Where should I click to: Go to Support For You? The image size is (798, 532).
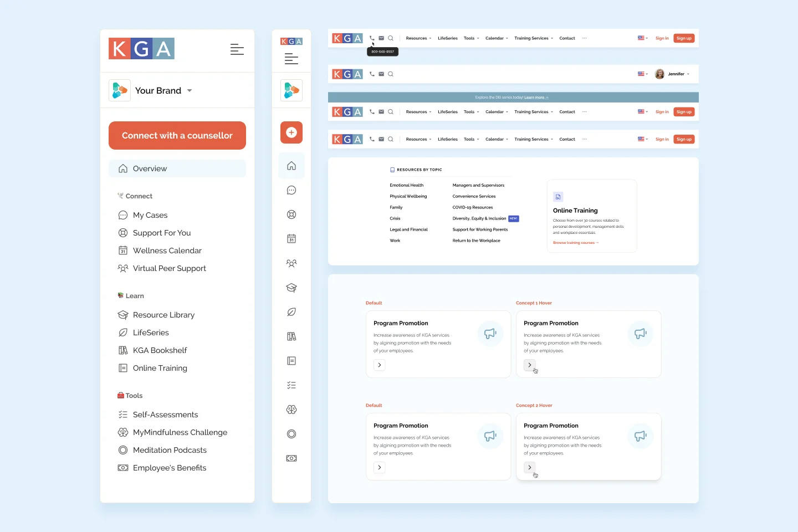coord(155,233)
